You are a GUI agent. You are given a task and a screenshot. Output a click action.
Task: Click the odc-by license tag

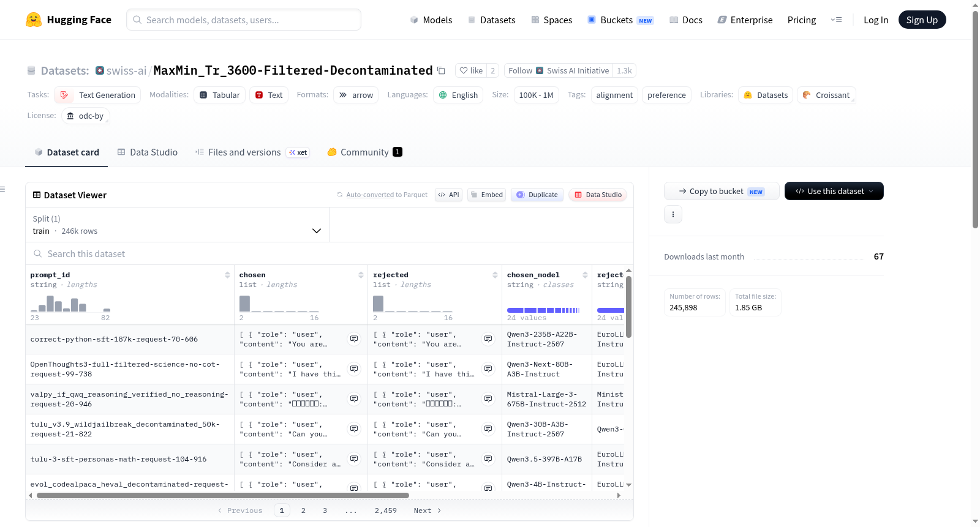click(85, 116)
